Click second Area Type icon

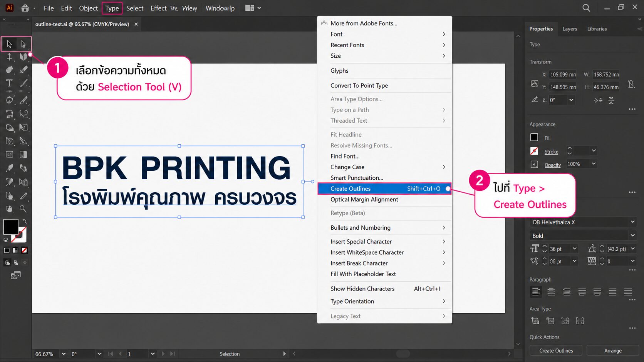550,321
